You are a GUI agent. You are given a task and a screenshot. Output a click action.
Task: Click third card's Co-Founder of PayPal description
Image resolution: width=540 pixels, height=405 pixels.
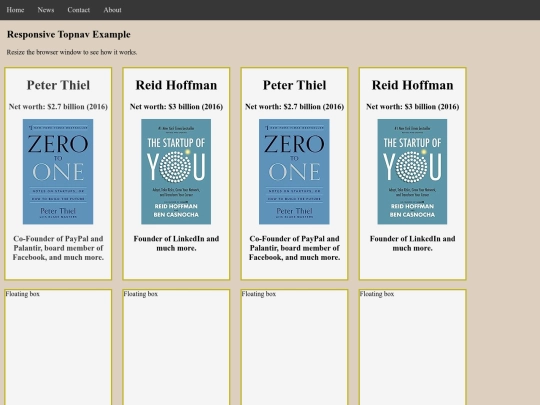294,248
